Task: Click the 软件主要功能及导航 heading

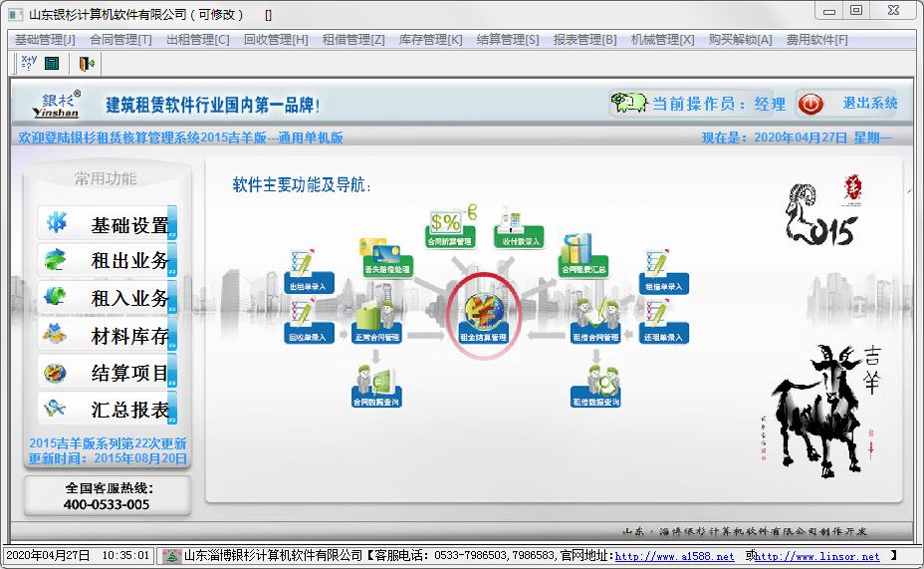Action: tap(302, 184)
